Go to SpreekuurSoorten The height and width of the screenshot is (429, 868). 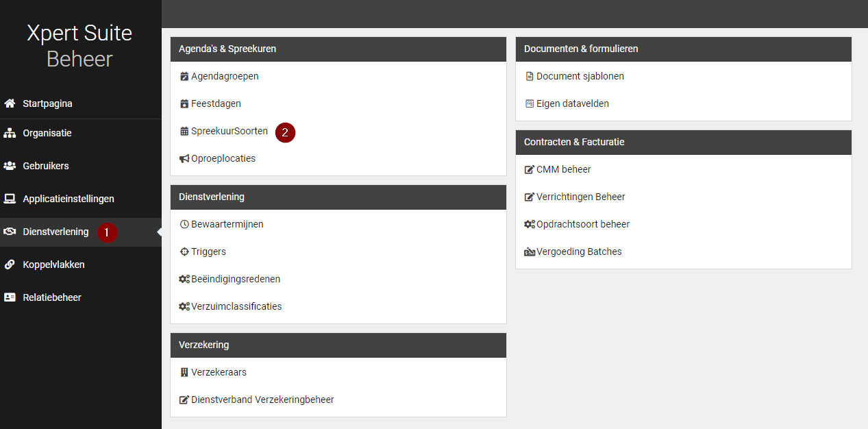[x=230, y=131]
